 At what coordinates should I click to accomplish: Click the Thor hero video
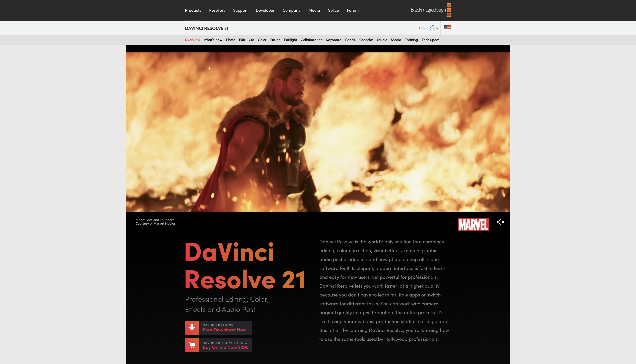(318, 132)
